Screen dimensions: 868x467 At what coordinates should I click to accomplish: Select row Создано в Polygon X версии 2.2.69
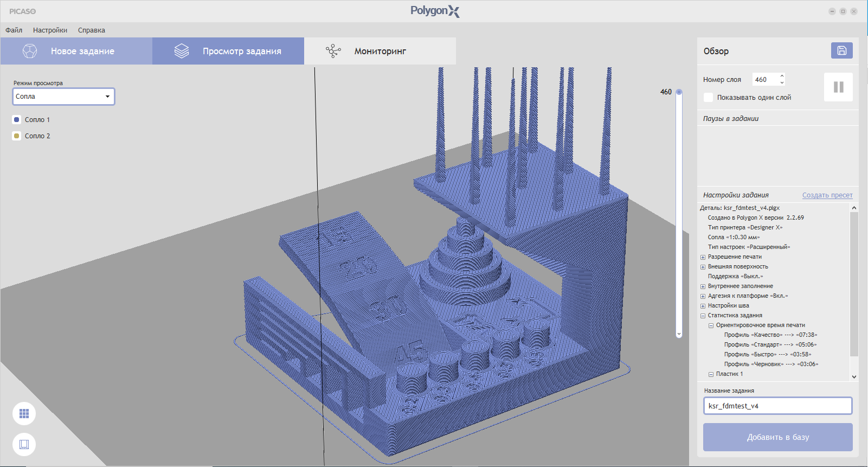tap(756, 218)
